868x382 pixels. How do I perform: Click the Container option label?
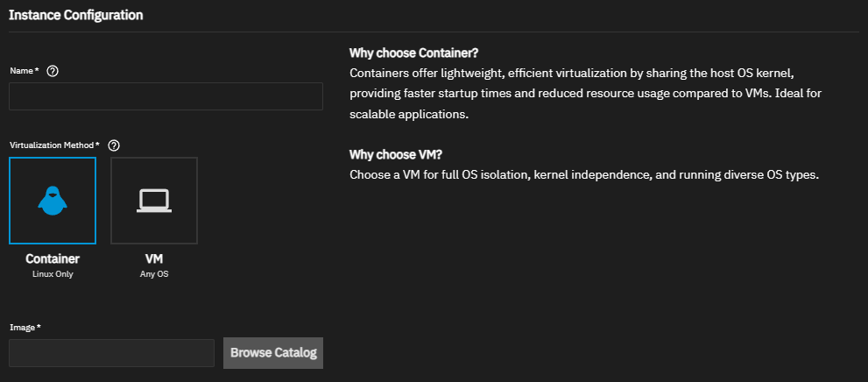point(53,259)
